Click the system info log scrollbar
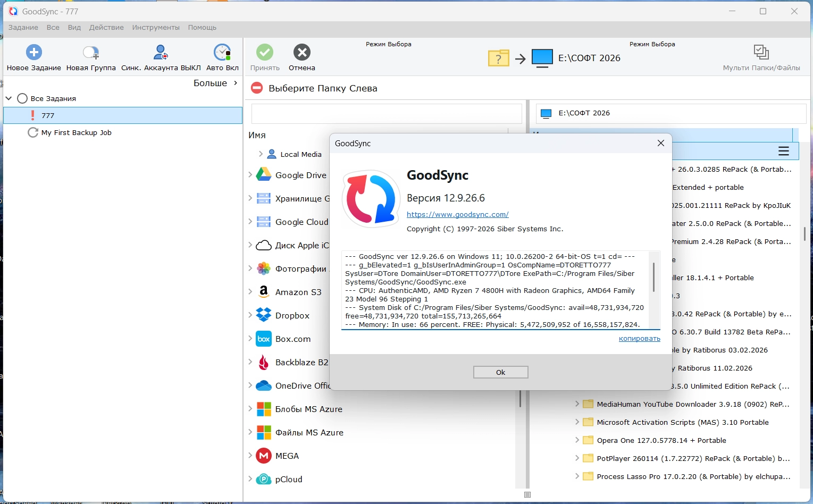Screen dimensions: 813x504 [x=653, y=278]
